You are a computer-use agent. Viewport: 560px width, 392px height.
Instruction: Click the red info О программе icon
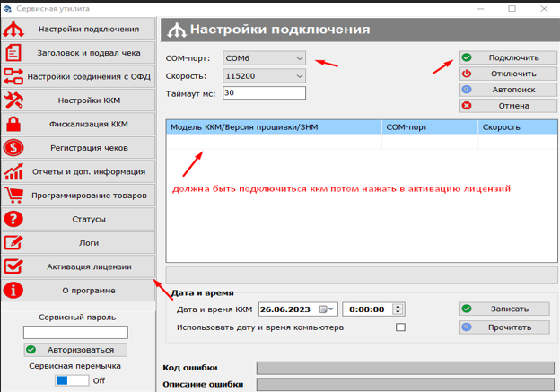tap(13, 290)
